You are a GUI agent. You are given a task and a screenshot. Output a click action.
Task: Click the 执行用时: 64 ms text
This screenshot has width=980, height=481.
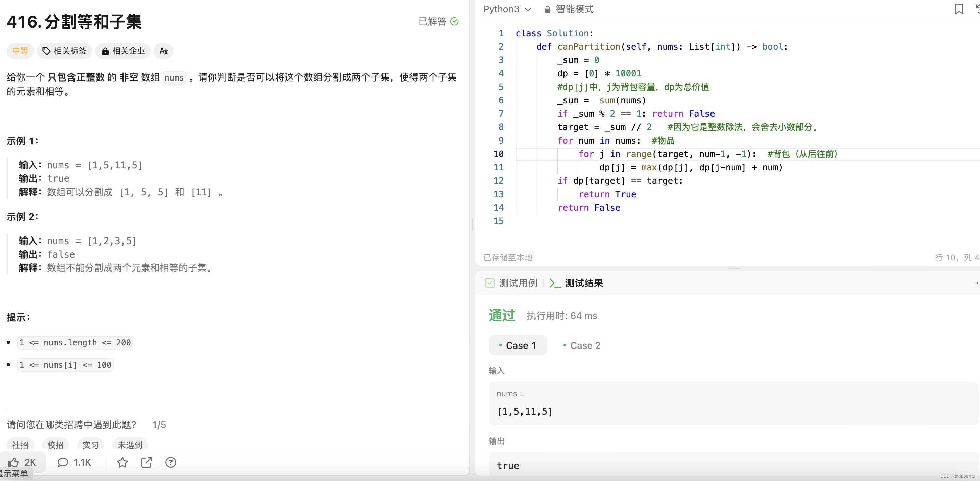pos(561,316)
